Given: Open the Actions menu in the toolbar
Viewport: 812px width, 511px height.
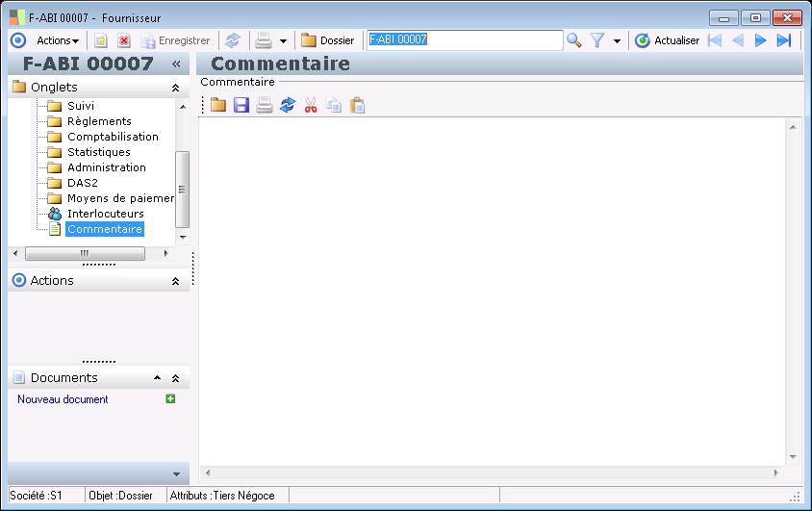Looking at the screenshot, I should 57,40.
